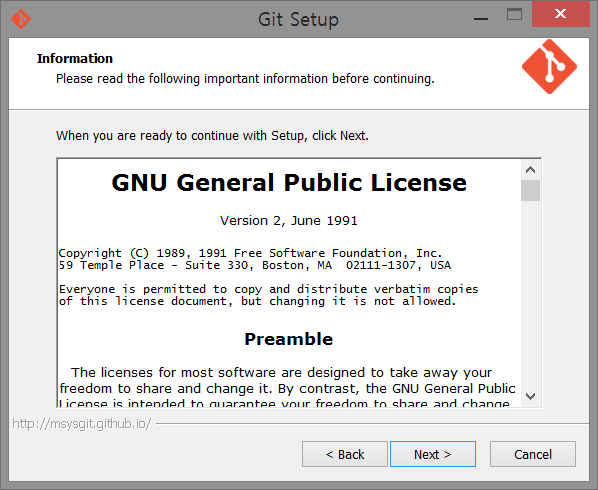
Task: Click the 'Please read the following important information' text
Action: (x=245, y=79)
